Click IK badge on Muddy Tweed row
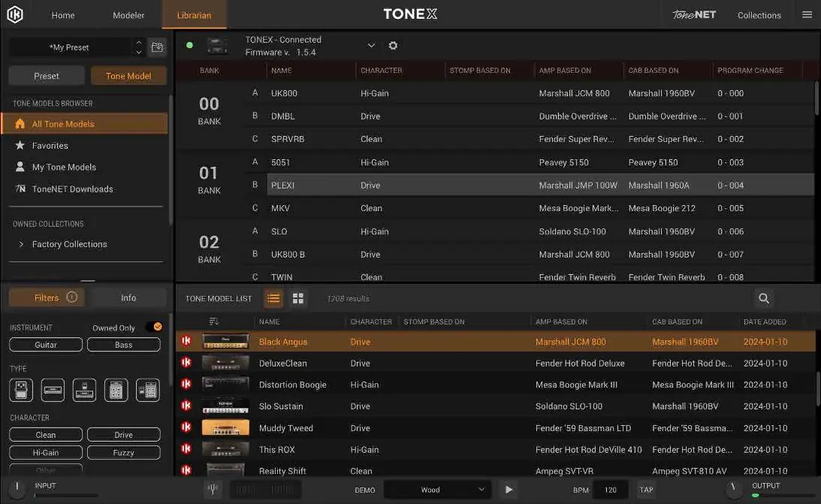 coord(186,427)
